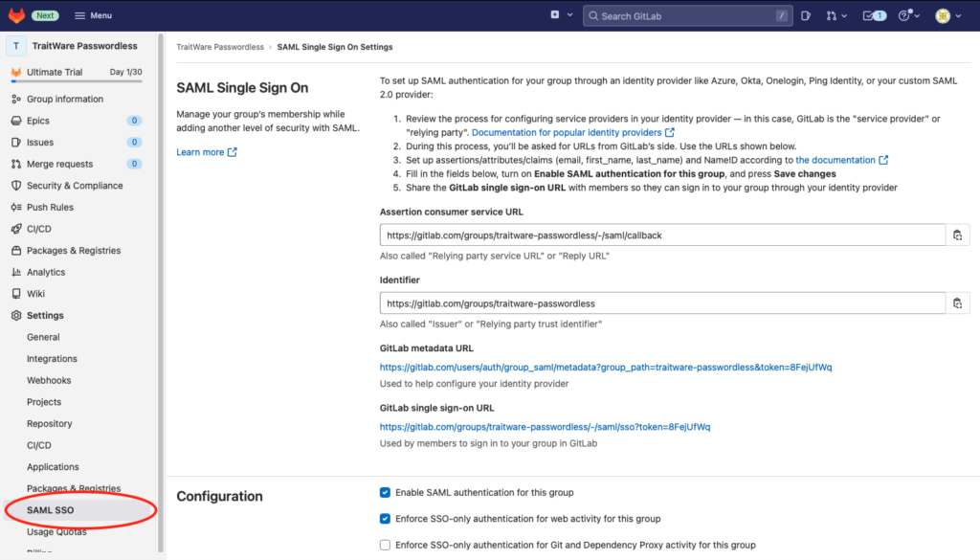The width and height of the screenshot is (980, 560).
Task: Click the Packages & Registries box icon
Action: click(16, 251)
